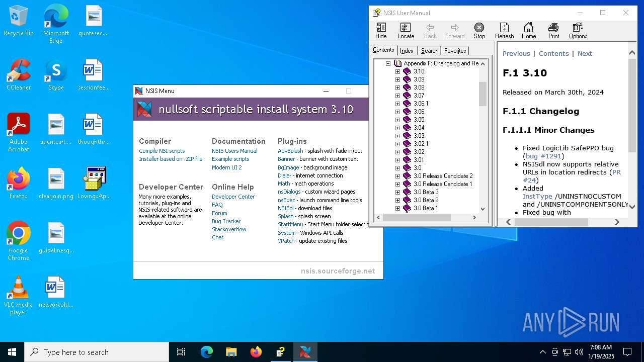644x362 pixels.
Task: Open NSIS Users Manual link
Action: (234, 151)
